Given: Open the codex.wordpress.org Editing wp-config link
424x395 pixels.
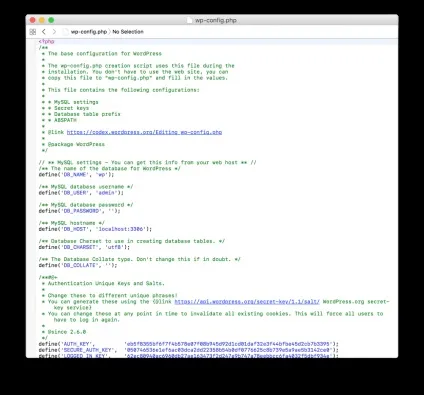Looking at the screenshot, I should (x=144, y=132).
